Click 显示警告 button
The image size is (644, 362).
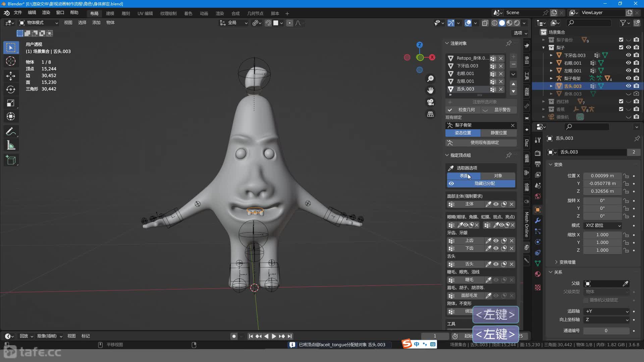coord(499,110)
